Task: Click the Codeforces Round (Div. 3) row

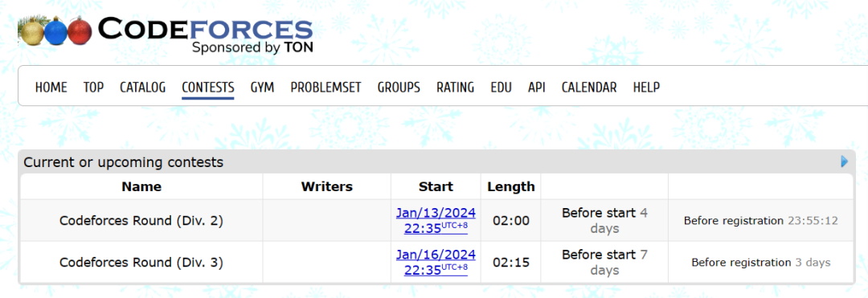Action: 436,262
